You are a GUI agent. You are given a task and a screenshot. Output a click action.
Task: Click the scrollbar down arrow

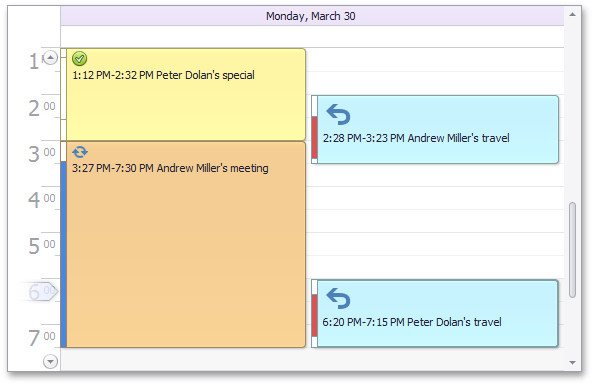click(573, 363)
